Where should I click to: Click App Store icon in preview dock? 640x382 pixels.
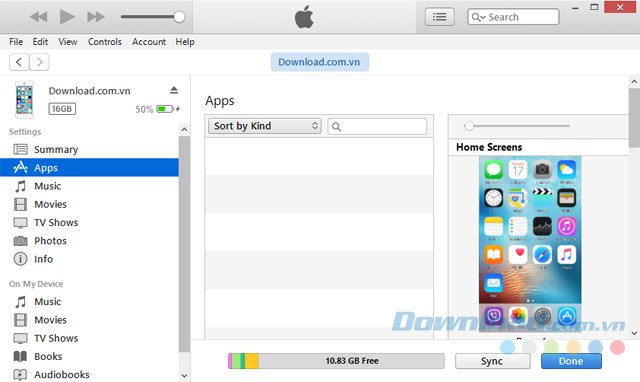(567, 315)
